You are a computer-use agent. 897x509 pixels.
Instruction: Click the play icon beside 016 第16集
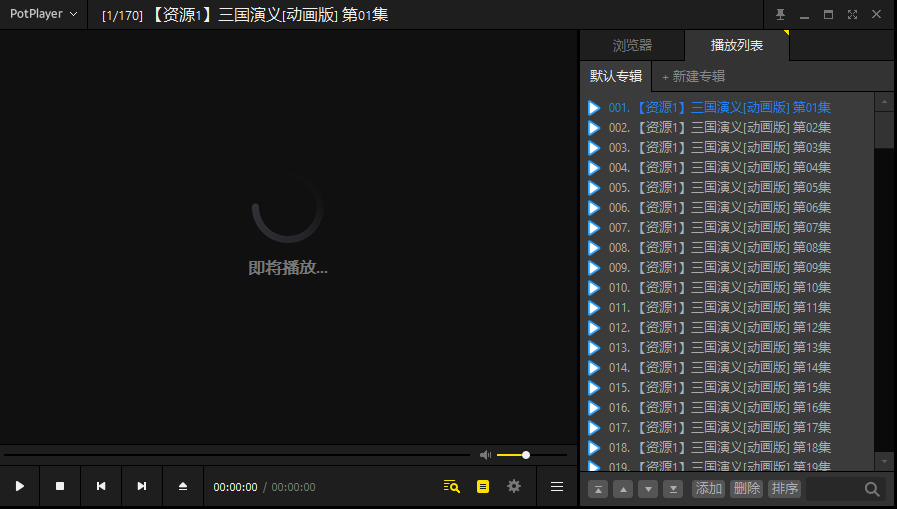click(594, 408)
